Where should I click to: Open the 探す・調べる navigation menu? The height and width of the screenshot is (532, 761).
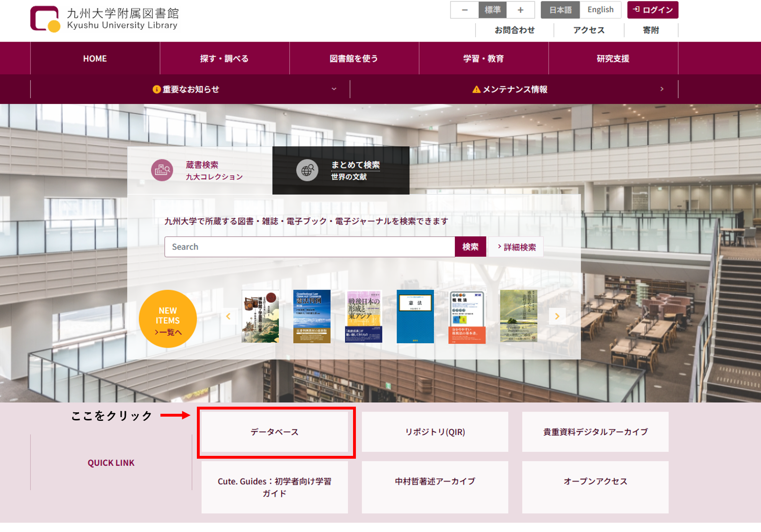coord(225,58)
